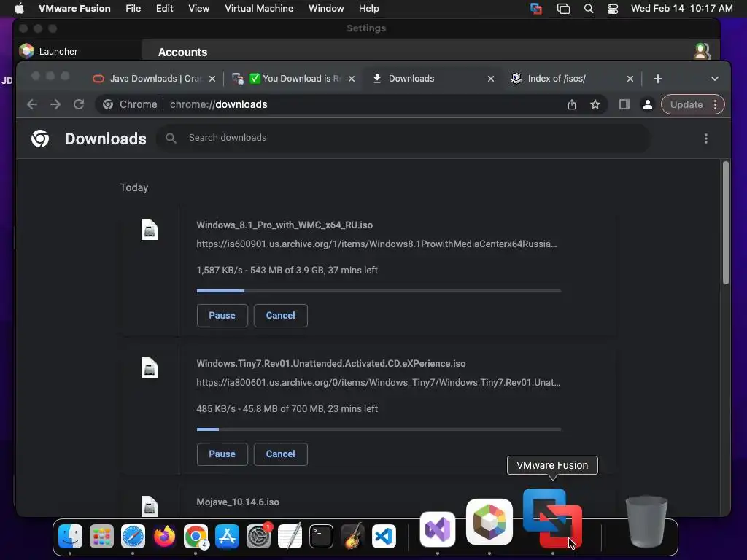Click the file icon for Windows_8.1_Pro ISO
The height and width of the screenshot is (560, 747).
[149, 230]
